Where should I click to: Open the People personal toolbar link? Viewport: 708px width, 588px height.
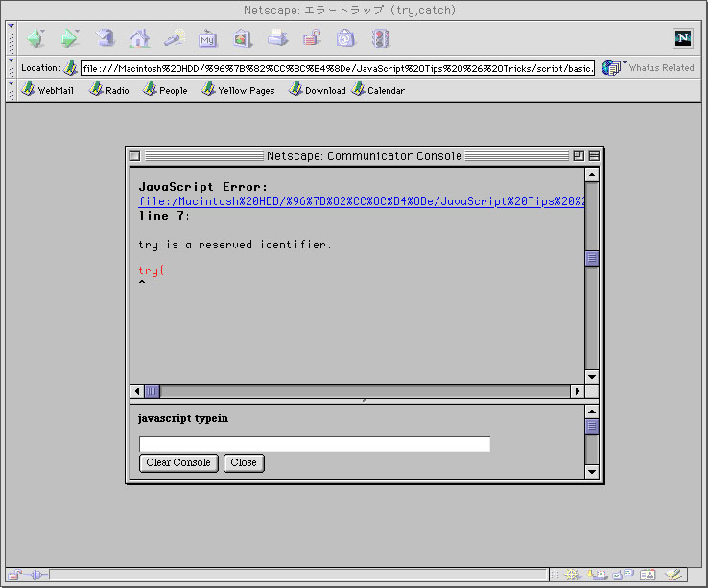click(x=165, y=90)
